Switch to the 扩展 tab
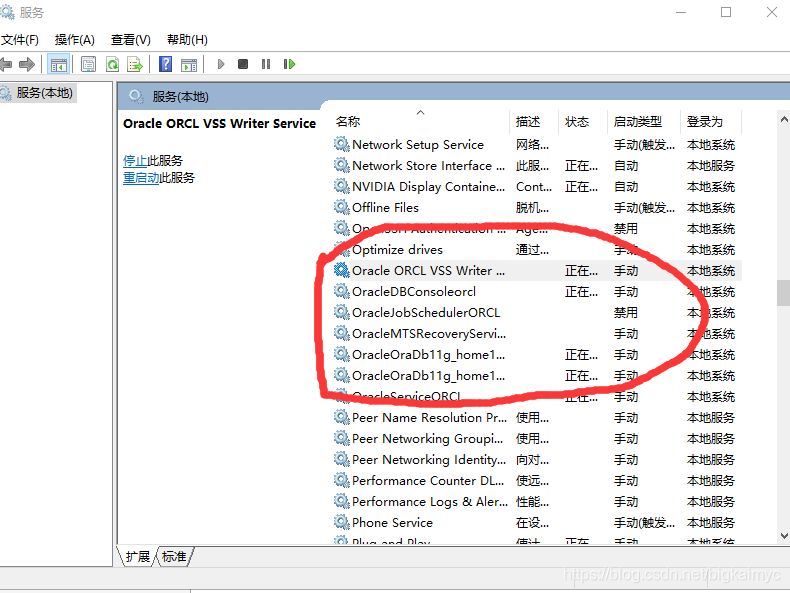The image size is (790, 593). pos(138,556)
